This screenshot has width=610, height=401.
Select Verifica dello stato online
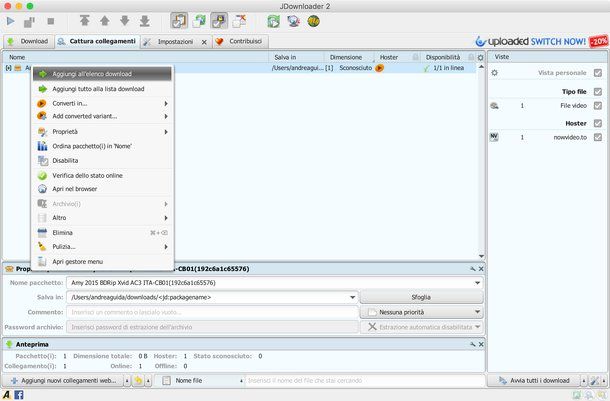pyautogui.click(x=102, y=175)
